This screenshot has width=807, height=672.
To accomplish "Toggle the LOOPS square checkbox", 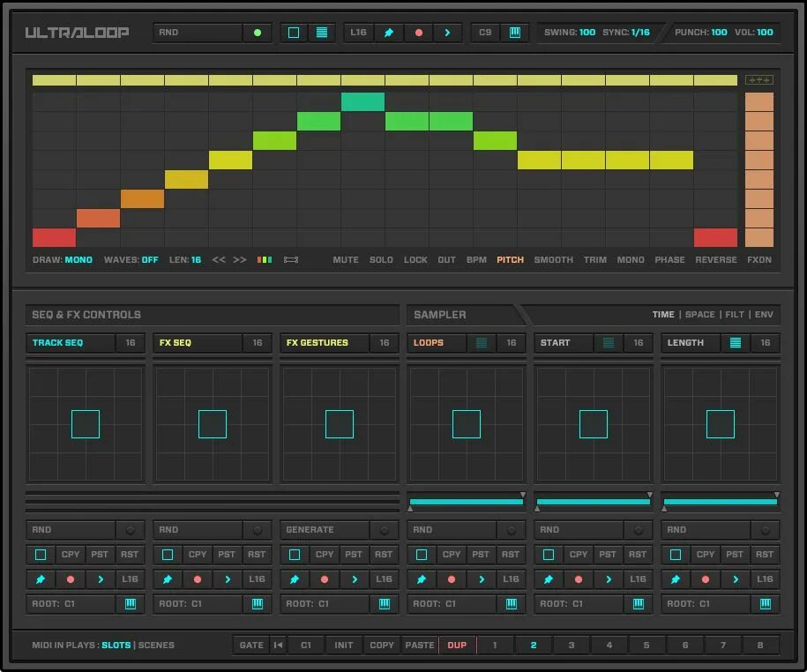I will tap(422, 555).
